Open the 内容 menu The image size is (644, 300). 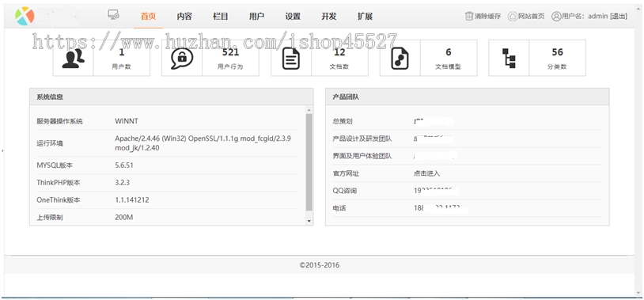coord(184,17)
